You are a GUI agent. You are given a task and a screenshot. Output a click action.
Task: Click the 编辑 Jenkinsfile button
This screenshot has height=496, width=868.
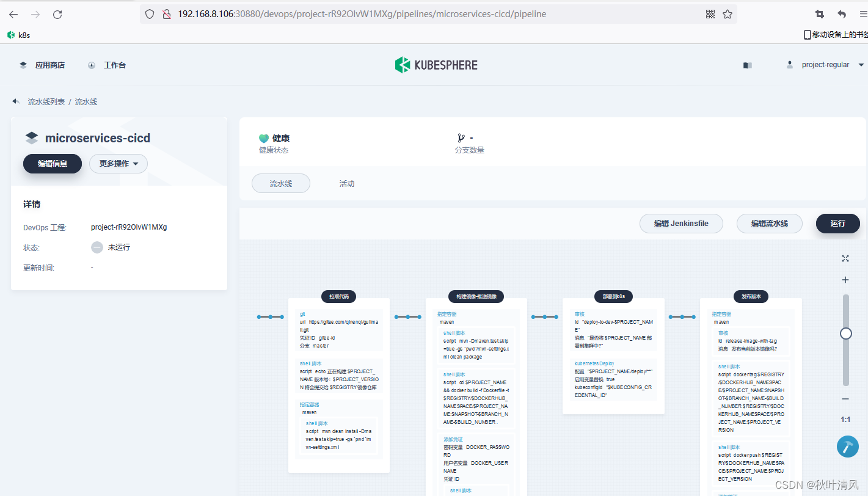coord(681,224)
